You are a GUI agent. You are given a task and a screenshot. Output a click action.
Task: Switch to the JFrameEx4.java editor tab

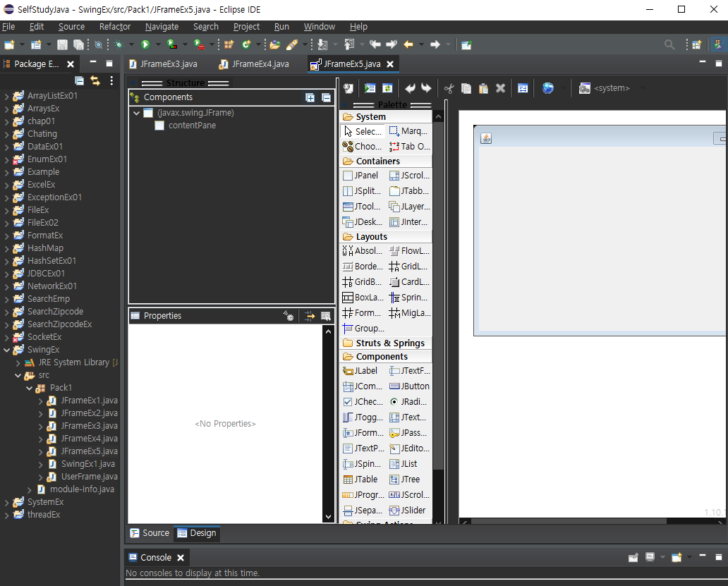pyautogui.click(x=255, y=64)
